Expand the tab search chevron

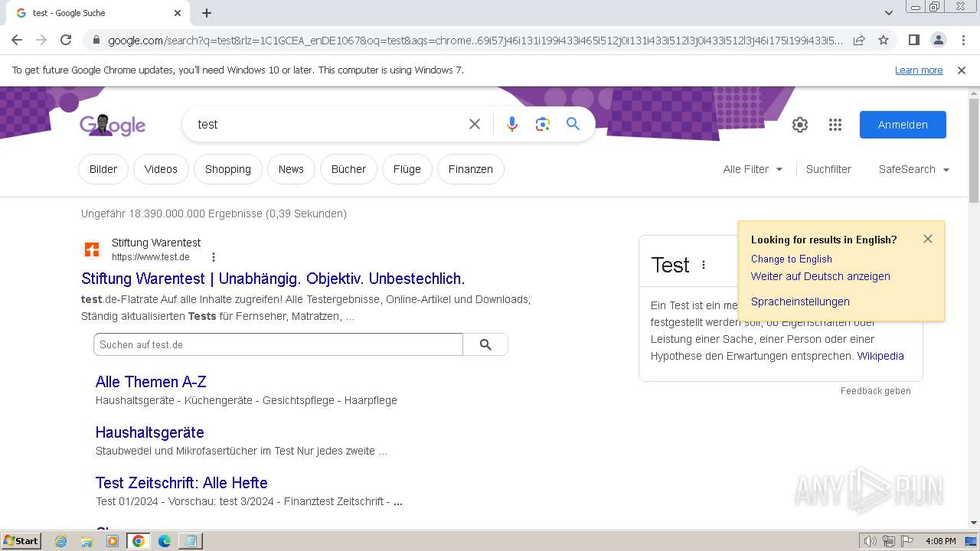pyautogui.click(x=888, y=13)
